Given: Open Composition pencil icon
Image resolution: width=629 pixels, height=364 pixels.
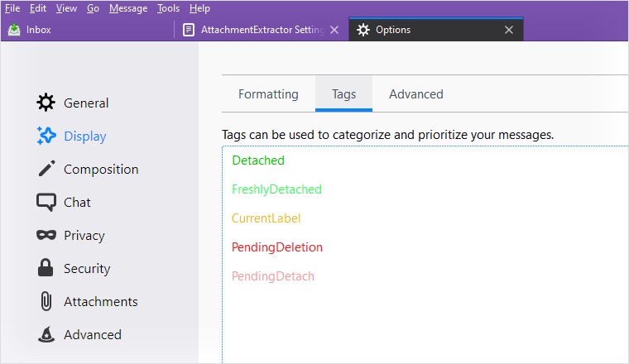Looking at the screenshot, I should pos(46,169).
